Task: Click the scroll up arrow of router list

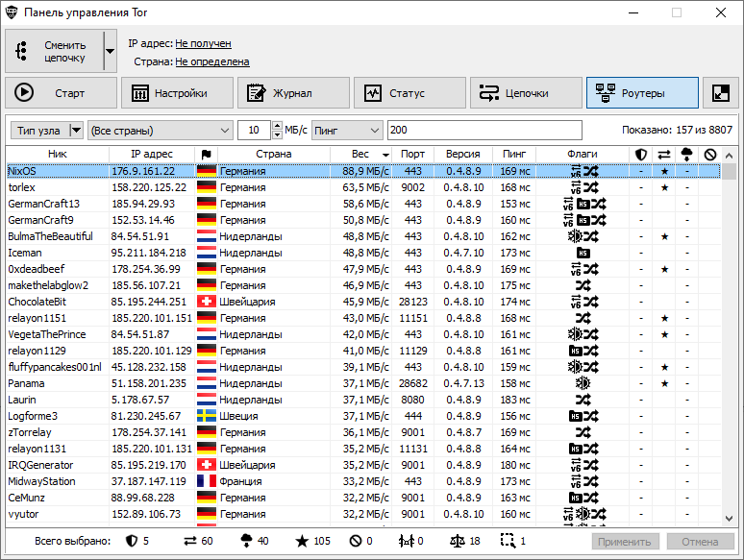Action: [730, 155]
